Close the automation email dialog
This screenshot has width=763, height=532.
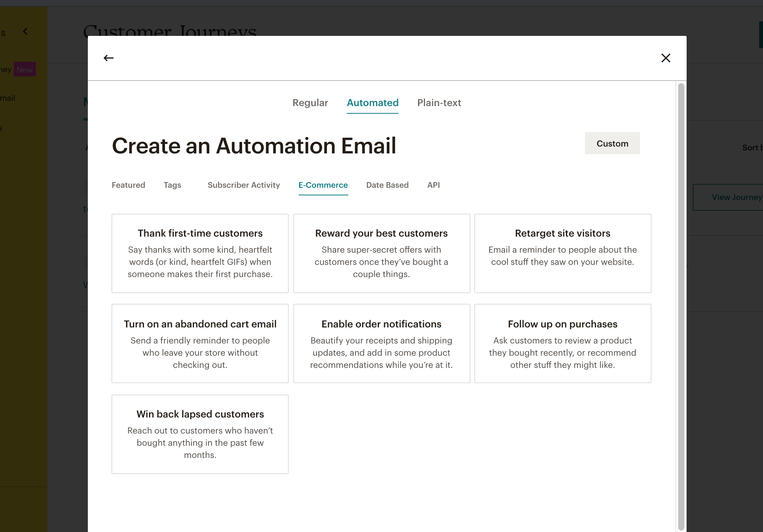tap(666, 58)
